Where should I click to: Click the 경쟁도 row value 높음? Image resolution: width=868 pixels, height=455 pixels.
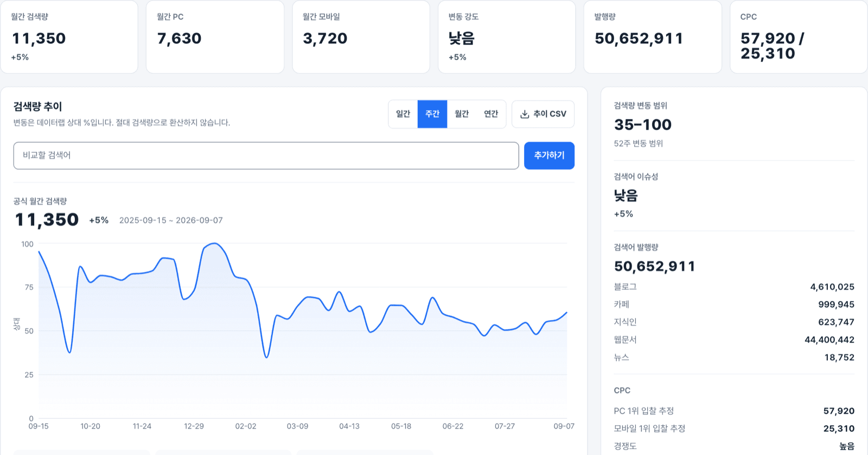[x=847, y=446]
